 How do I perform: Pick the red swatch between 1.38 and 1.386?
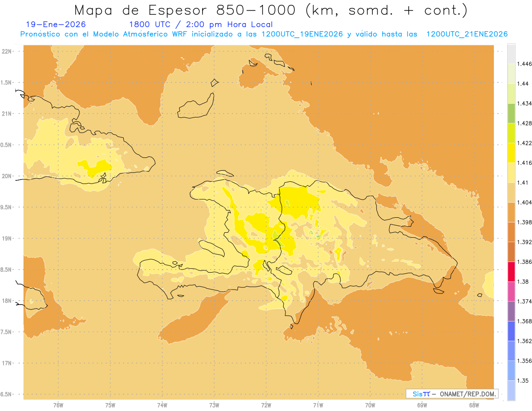click(511, 271)
